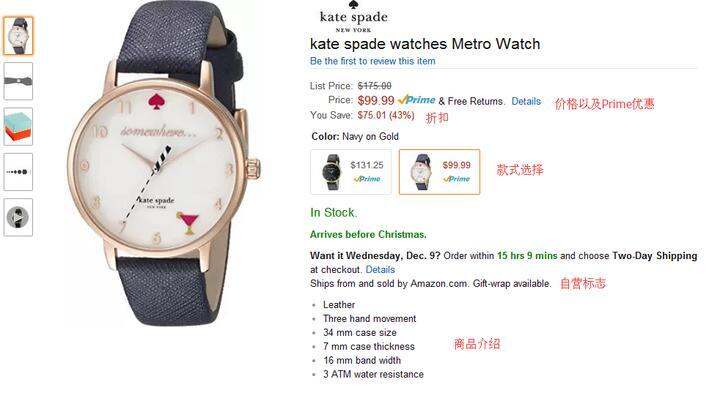The image size is (720, 401).
Task: Click the kate spade New York logo
Action: tap(353, 17)
